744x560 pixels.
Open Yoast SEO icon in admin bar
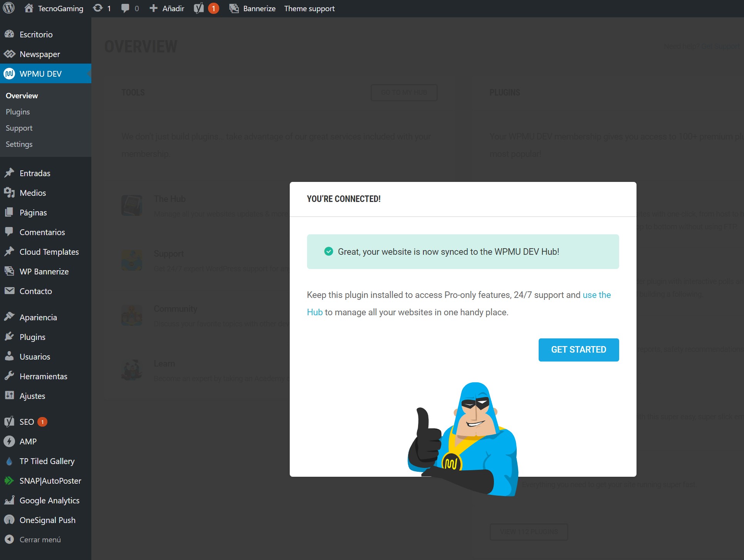coord(199,8)
